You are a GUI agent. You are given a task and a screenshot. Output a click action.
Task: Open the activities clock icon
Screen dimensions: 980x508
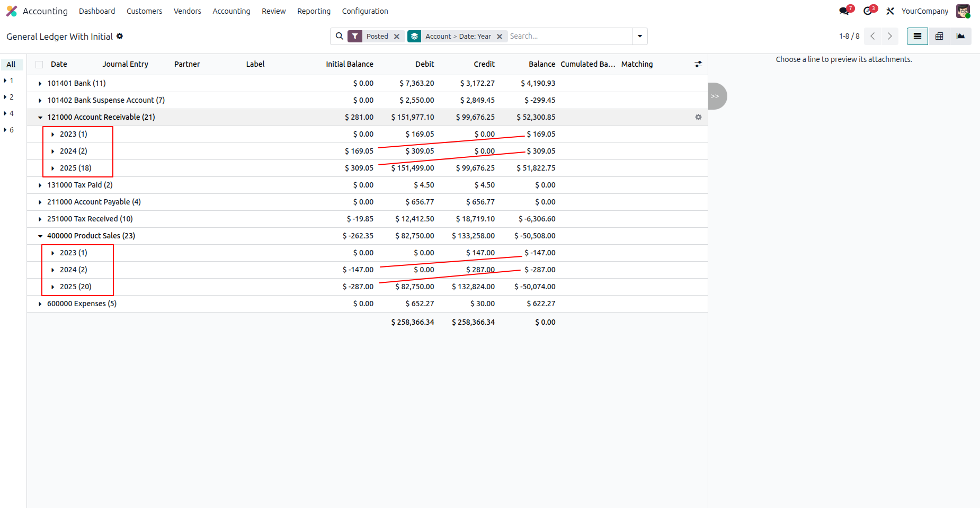tap(868, 11)
